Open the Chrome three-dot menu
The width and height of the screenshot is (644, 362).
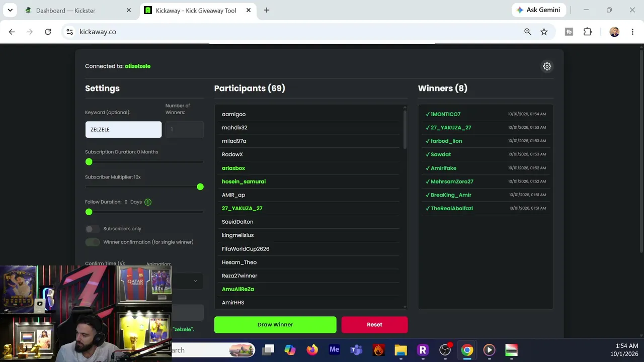pyautogui.click(x=632, y=32)
